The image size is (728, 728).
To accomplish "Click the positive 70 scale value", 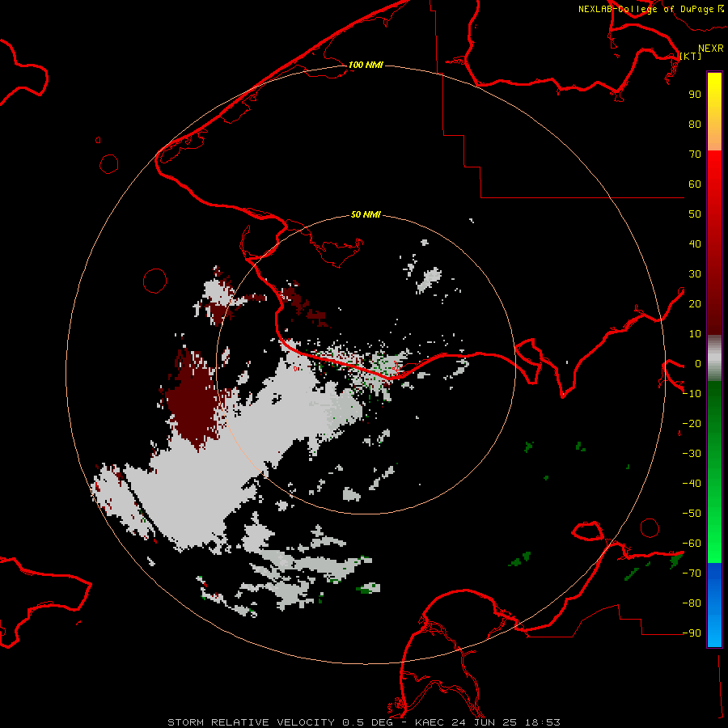I will 695,154.
